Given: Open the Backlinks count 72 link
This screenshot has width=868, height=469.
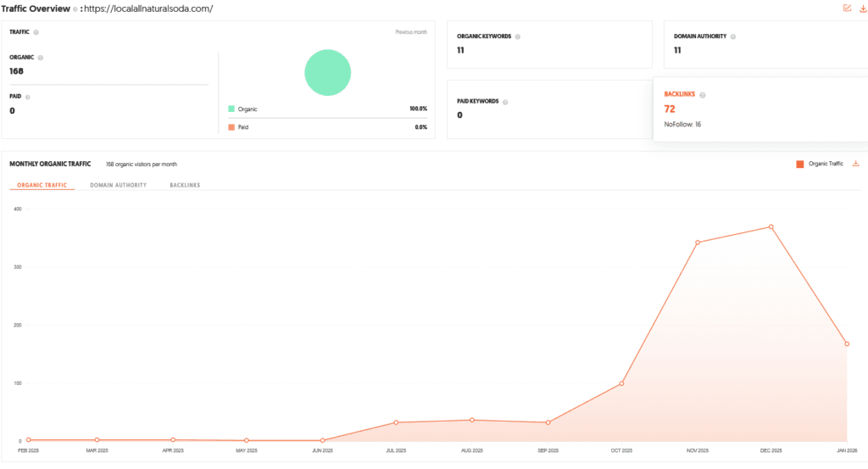Looking at the screenshot, I should click(x=670, y=109).
